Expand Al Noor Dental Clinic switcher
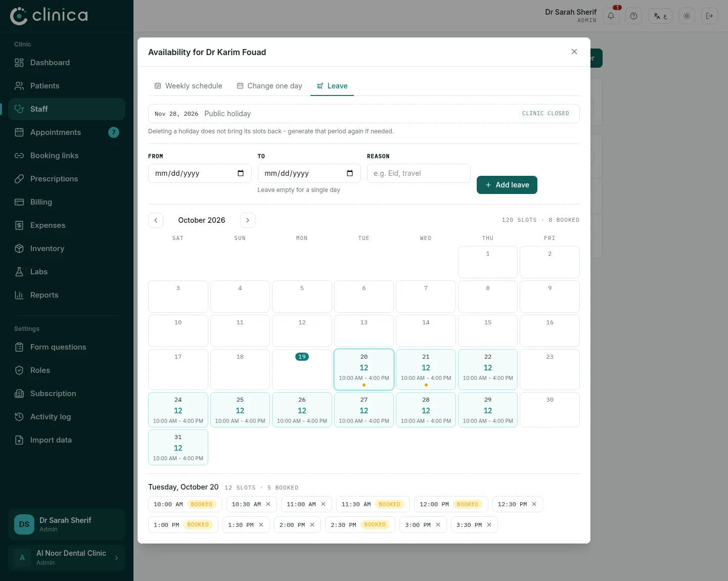Image resolution: width=728 pixels, height=581 pixels. point(67,558)
